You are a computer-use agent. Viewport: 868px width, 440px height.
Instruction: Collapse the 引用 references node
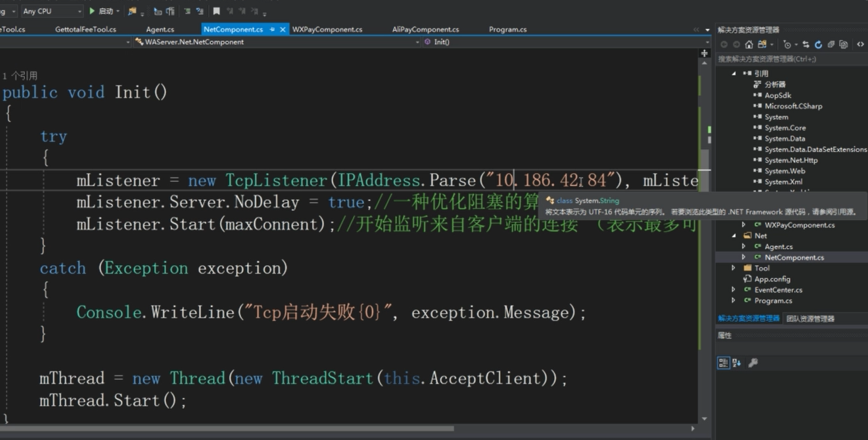coord(734,73)
